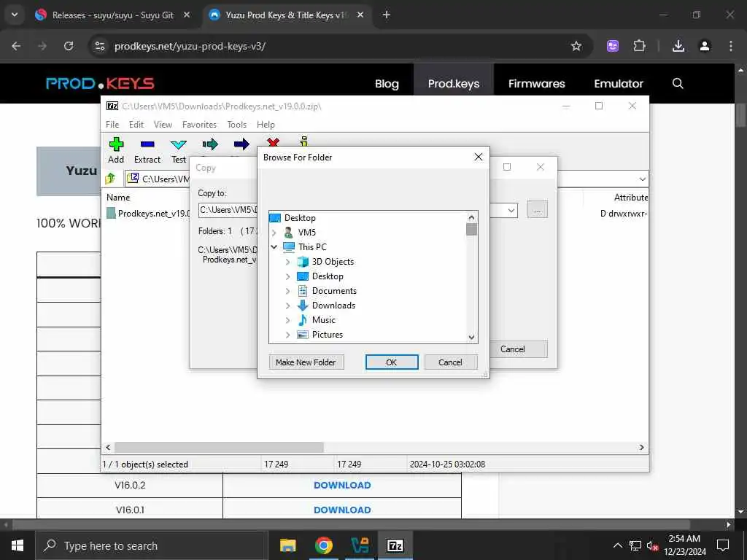Screen dimensions: 747x560
Task: Click DOWNLOAD link for V16.0.1
Action: [x=342, y=510]
